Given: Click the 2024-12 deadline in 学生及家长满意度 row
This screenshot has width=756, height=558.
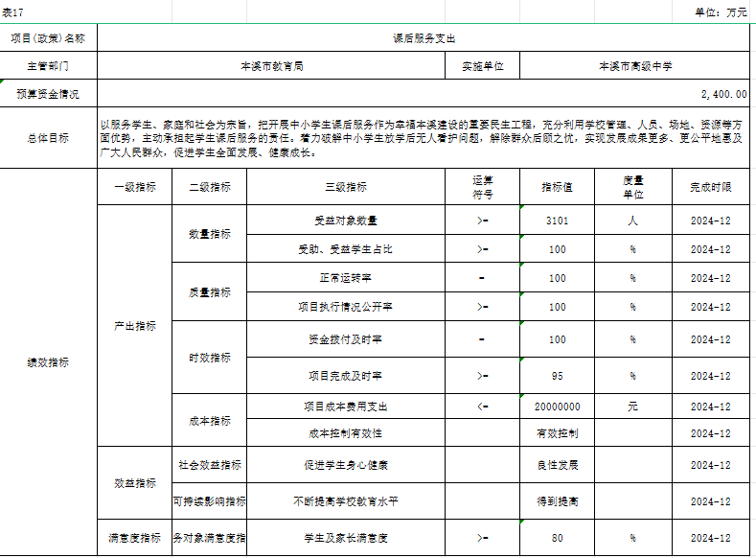Looking at the screenshot, I should tap(711, 538).
